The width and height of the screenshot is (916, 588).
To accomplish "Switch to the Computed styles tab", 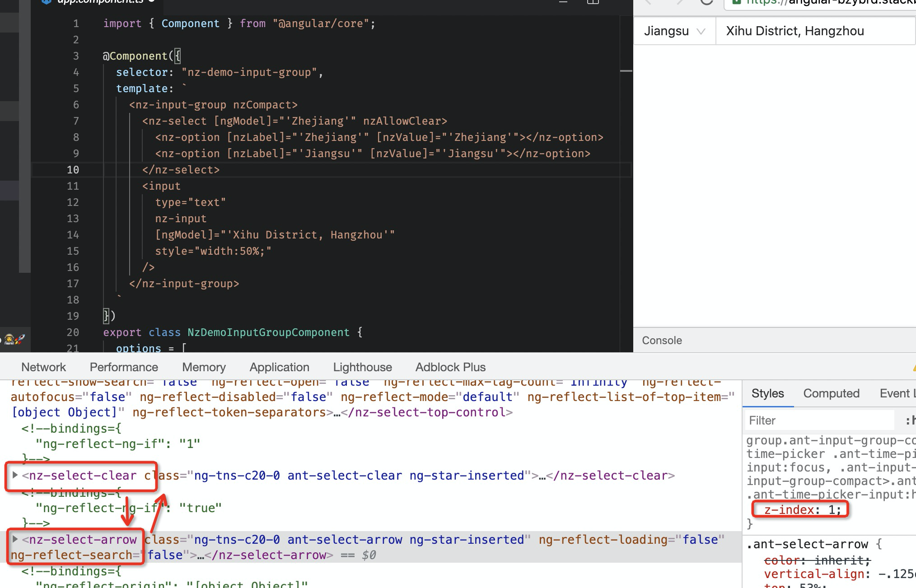I will [831, 393].
